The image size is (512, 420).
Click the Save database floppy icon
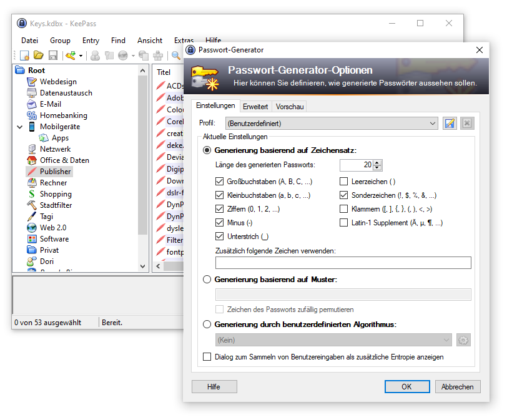click(x=53, y=56)
